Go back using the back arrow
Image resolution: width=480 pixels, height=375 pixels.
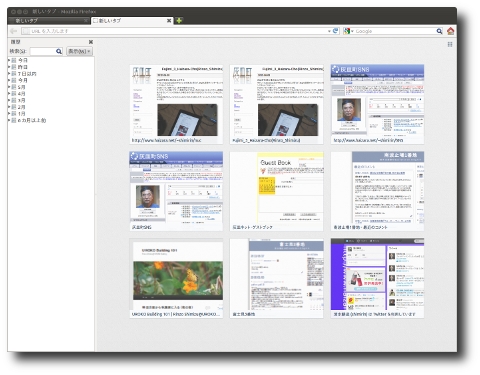pos(14,31)
